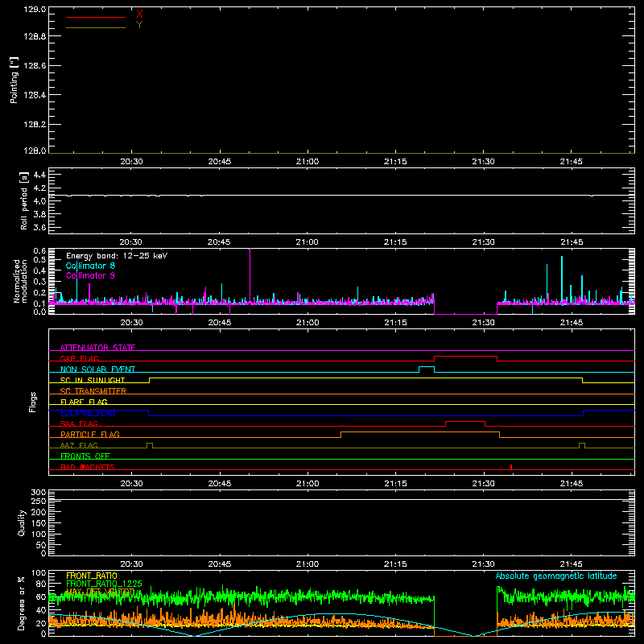This screenshot has width=644, height=644.
Task: Click the 4.4 tick on Roll period axis
Action: pyautogui.click(x=39, y=175)
